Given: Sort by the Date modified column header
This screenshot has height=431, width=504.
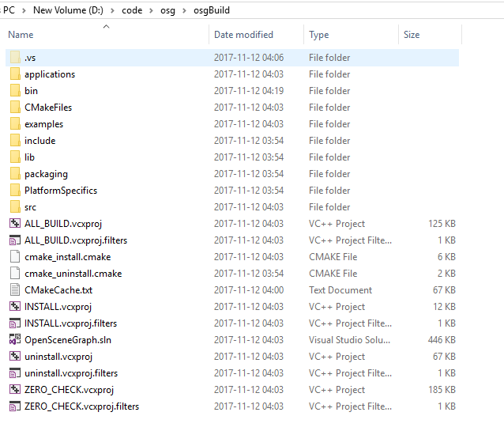Looking at the screenshot, I should (x=243, y=35).
